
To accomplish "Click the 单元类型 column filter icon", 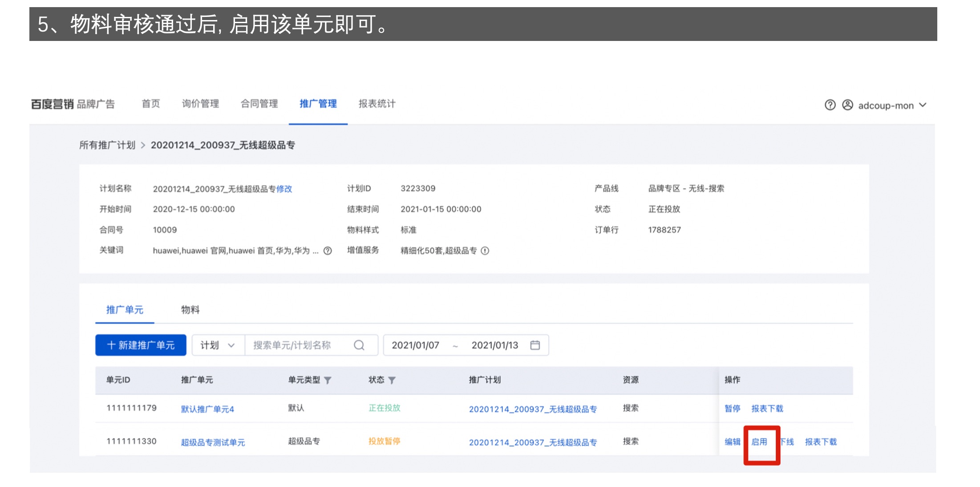I will point(328,380).
